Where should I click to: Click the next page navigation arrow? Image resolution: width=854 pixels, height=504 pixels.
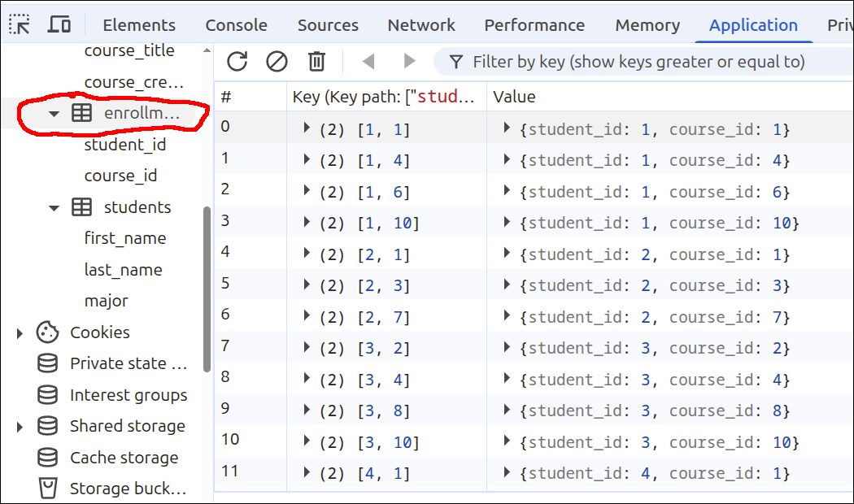(409, 60)
